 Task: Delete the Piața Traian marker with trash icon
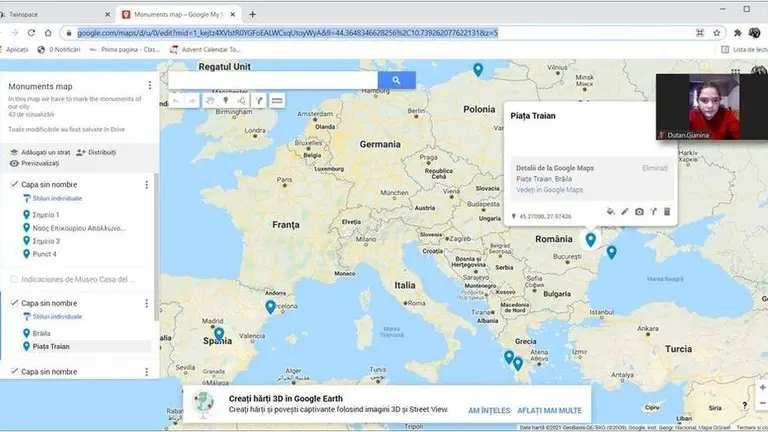pos(667,212)
